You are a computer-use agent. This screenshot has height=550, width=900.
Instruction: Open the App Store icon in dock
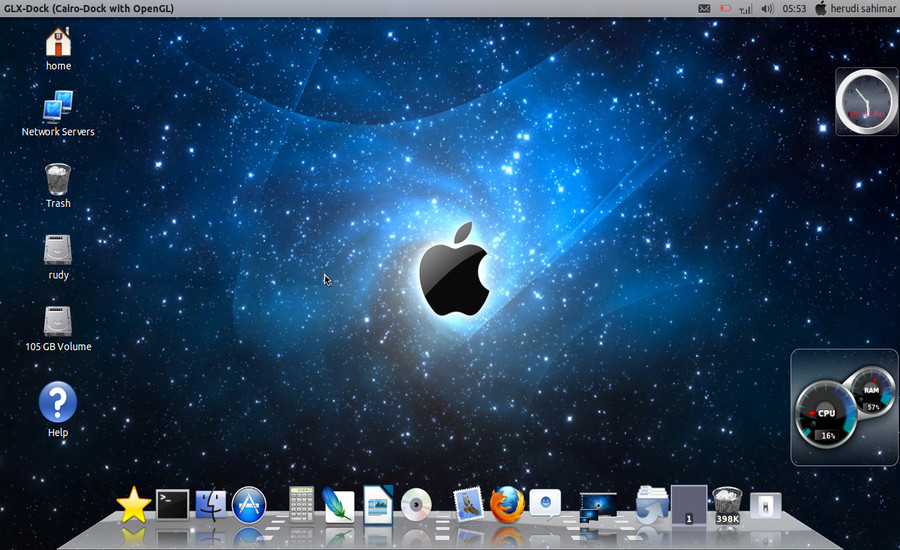pyautogui.click(x=249, y=505)
